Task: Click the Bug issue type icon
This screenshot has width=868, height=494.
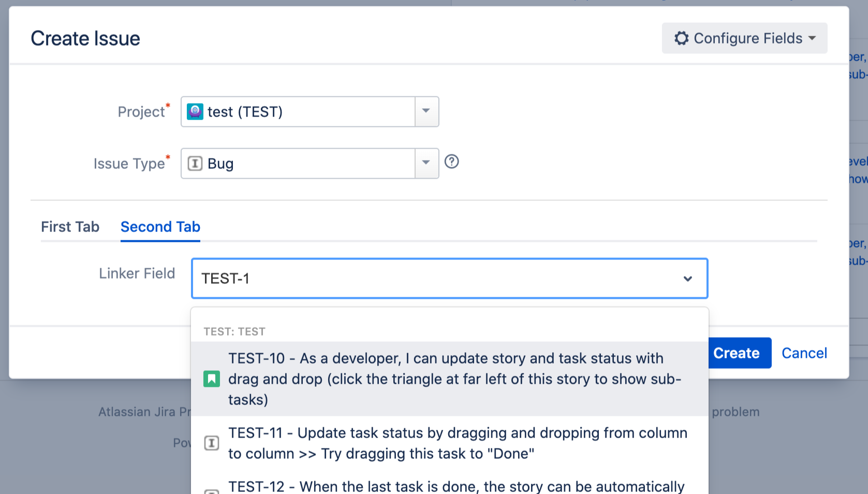Action: coord(195,164)
